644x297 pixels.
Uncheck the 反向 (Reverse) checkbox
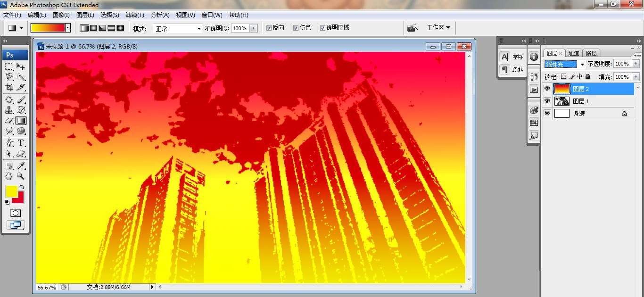tap(269, 28)
